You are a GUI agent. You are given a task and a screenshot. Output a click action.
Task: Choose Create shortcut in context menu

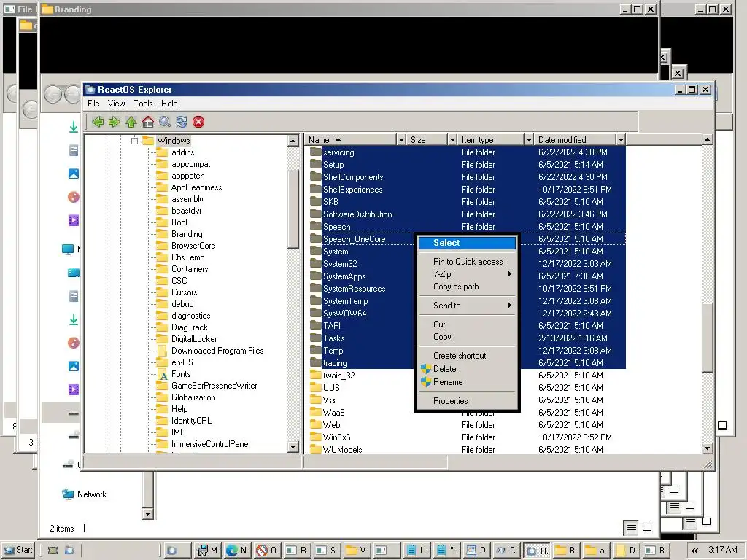(467, 356)
